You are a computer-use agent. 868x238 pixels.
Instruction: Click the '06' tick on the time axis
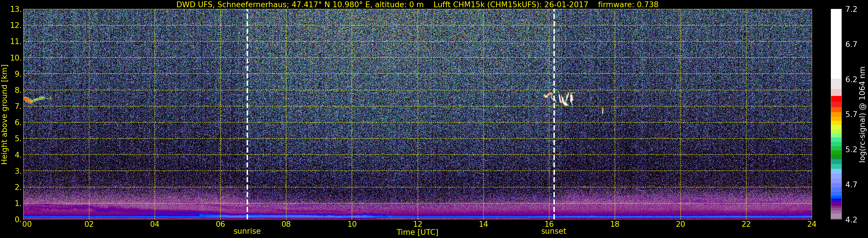click(x=220, y=224)
